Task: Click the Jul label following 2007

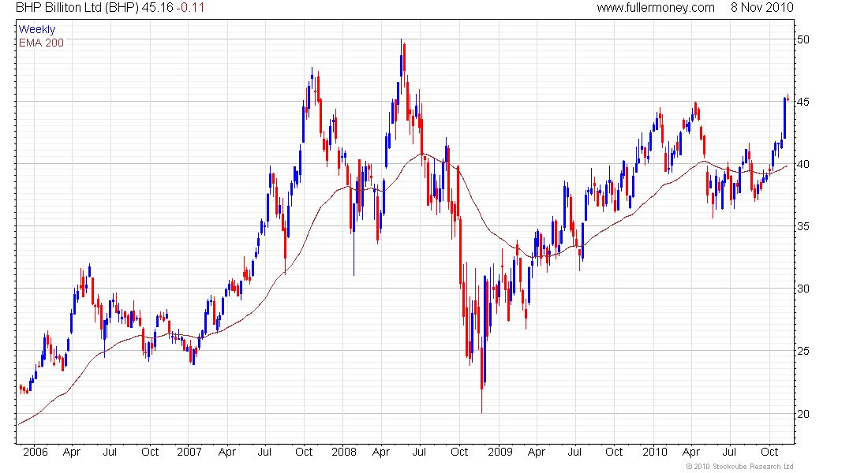Action: (264, 452)
